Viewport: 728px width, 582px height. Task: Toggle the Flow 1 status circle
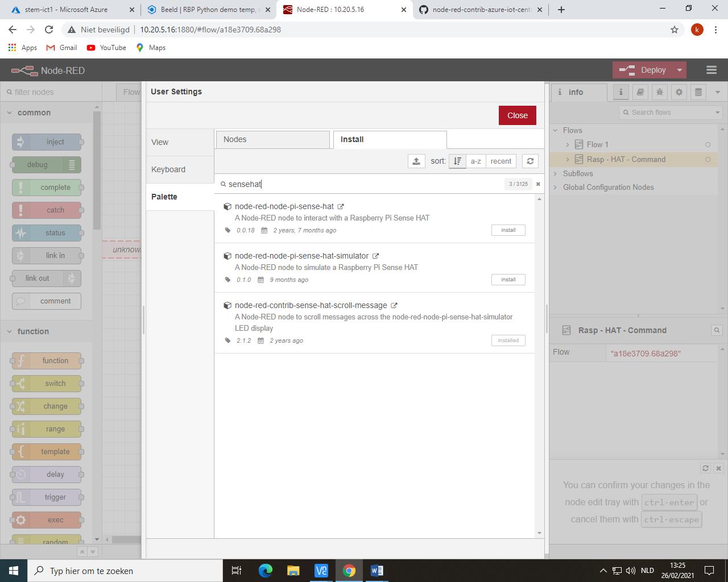(x=708, y=145)
